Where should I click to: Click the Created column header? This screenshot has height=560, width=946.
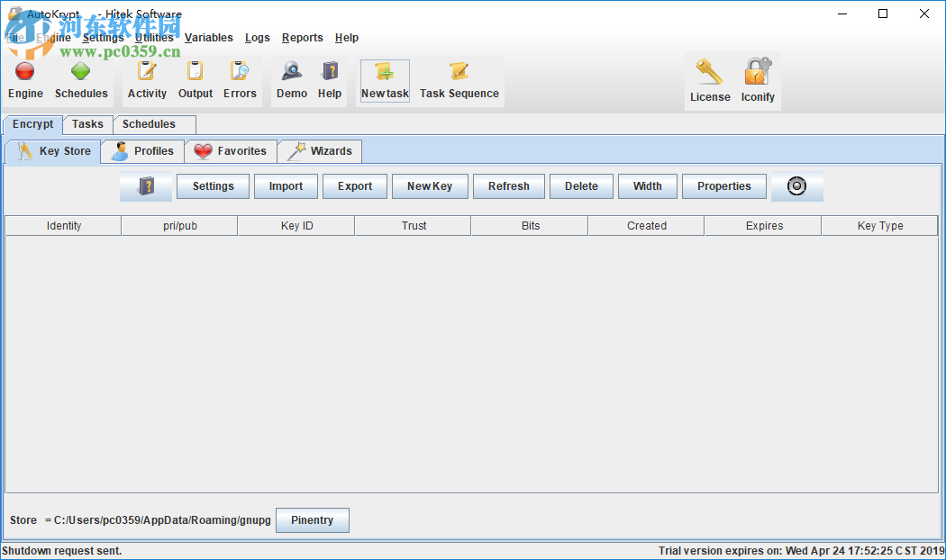pos(647,225)
